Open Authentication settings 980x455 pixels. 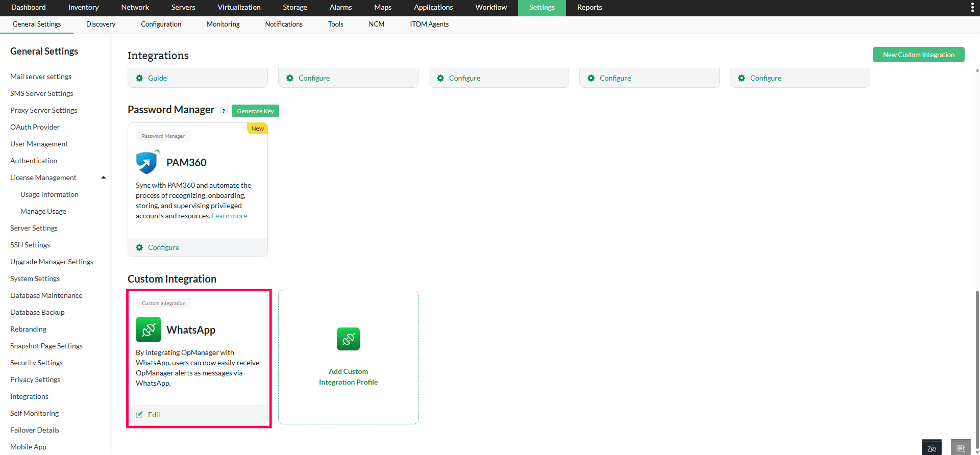(x=34, y=161)
